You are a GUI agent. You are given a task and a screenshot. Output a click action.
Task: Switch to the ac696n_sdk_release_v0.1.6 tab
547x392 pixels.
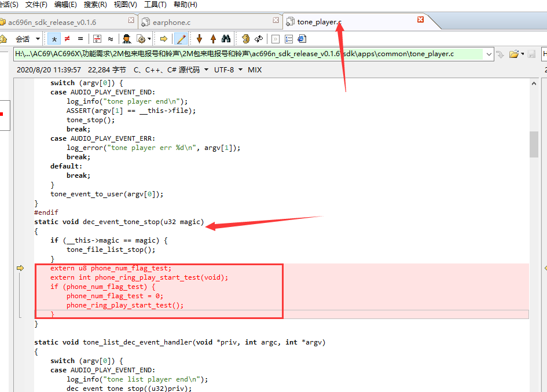pos(68,22)
